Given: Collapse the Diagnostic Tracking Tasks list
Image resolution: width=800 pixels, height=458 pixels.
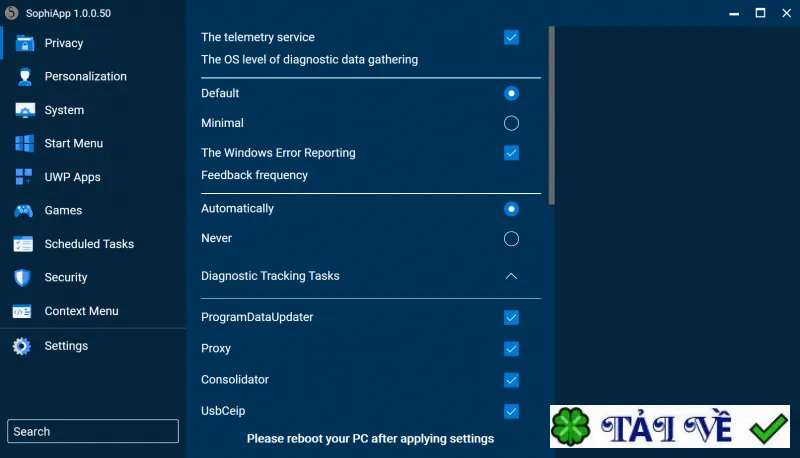Looking at the screenshot, I should pos(511,276).
